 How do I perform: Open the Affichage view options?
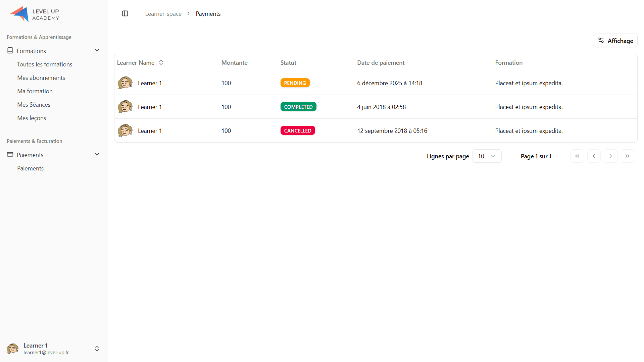tap(615, 41)
